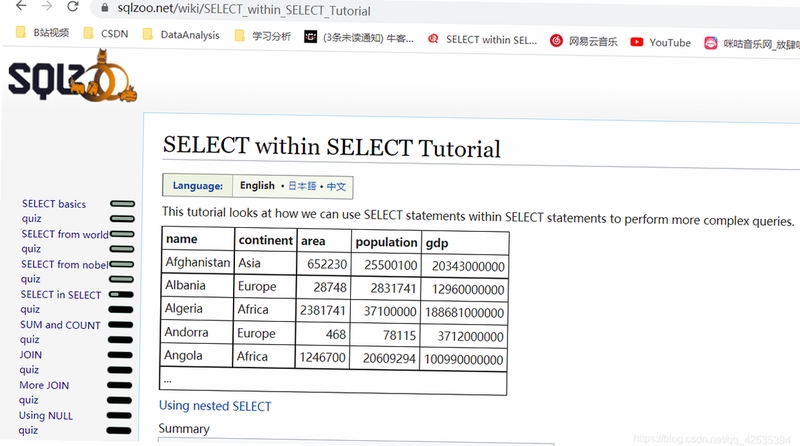800x446 pixels.
Task: Open the quiz under SELECT in SELECT
Action: click(30, 309)
